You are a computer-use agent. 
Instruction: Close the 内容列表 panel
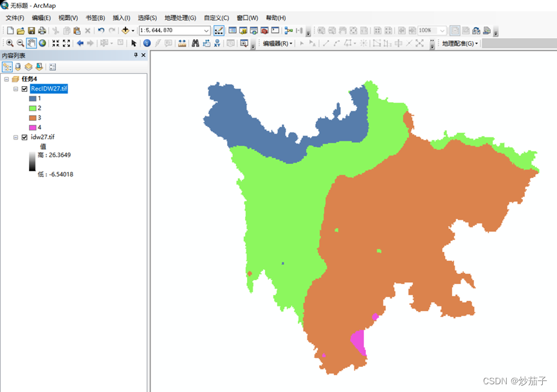click(143, 55)
